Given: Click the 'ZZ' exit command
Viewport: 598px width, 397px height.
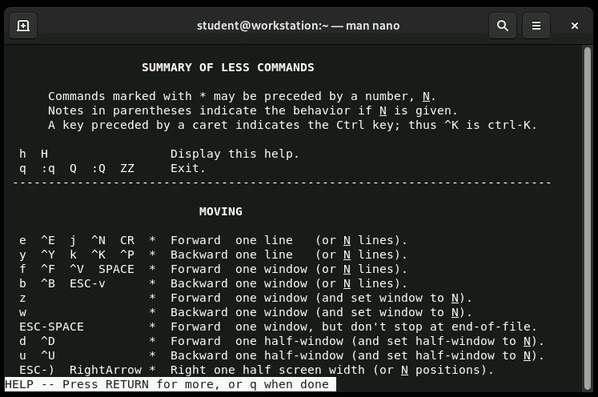Looking at the screenshot, I should (127, 168).
